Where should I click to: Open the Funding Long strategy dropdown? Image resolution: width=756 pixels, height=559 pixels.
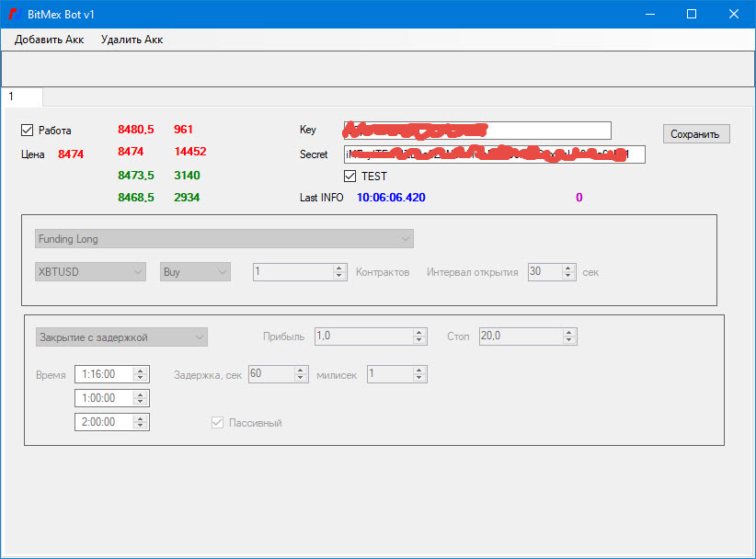[x=224, y=238]
